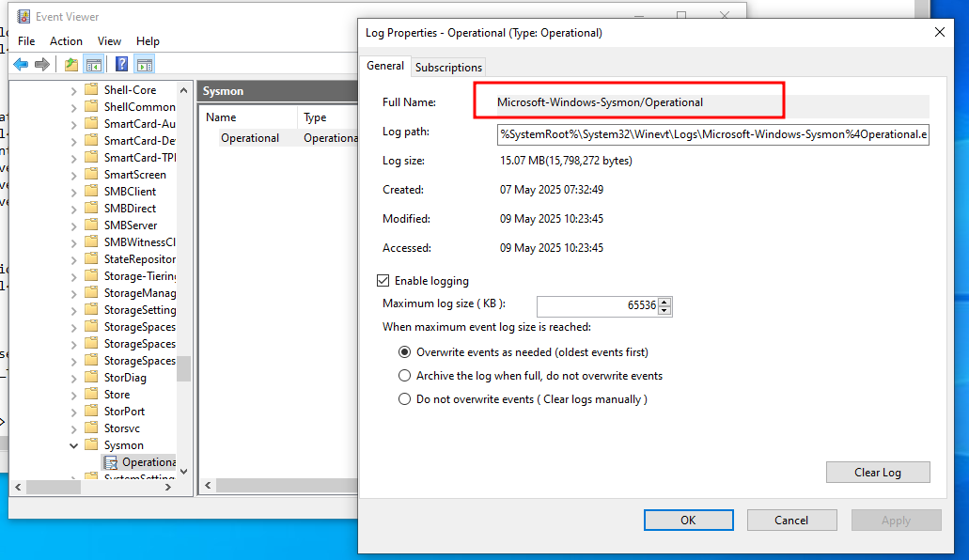Click the Forward arrow toolbar icon
Image resolution: width=969 pixels, height=560 pixels.
(x=42, y=65)
